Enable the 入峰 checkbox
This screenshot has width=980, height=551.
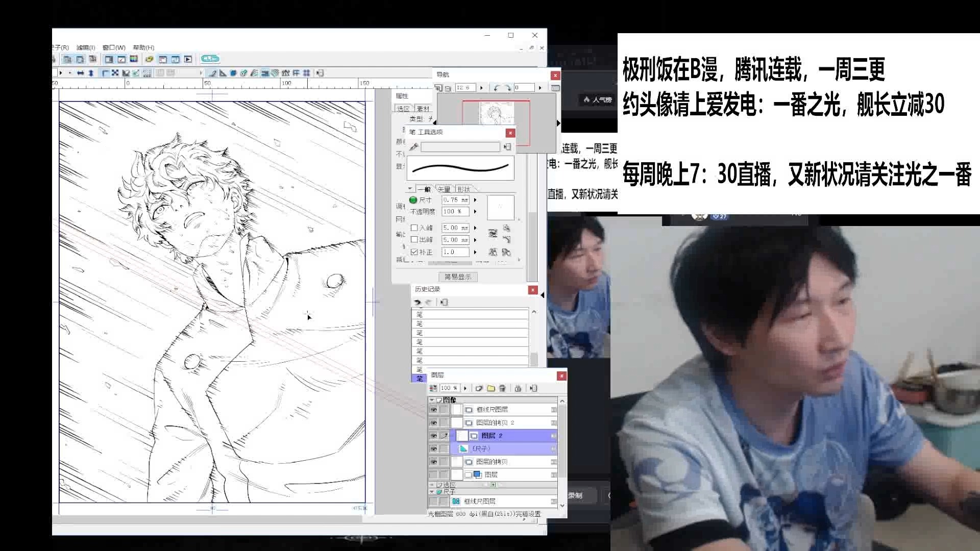tap(414, 228)
